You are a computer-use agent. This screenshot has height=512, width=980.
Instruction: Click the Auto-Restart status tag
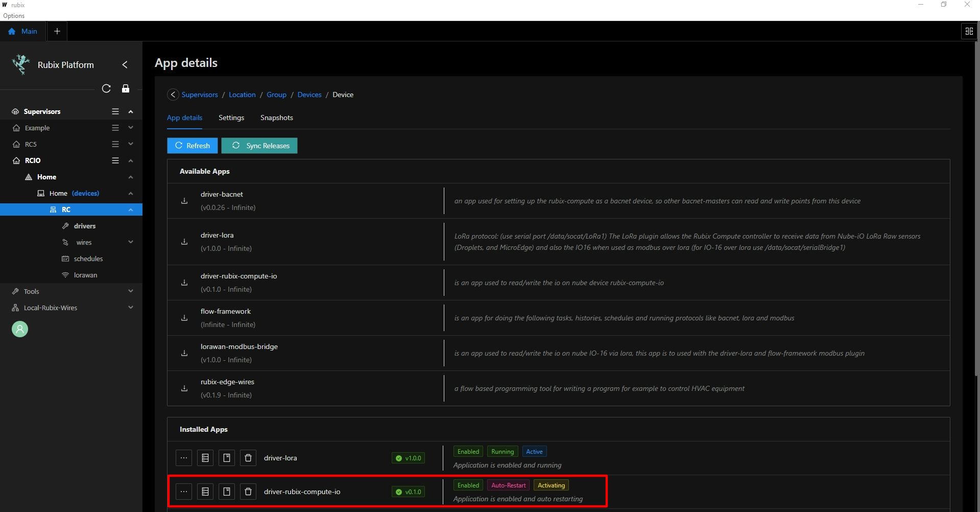click(508, 485)
